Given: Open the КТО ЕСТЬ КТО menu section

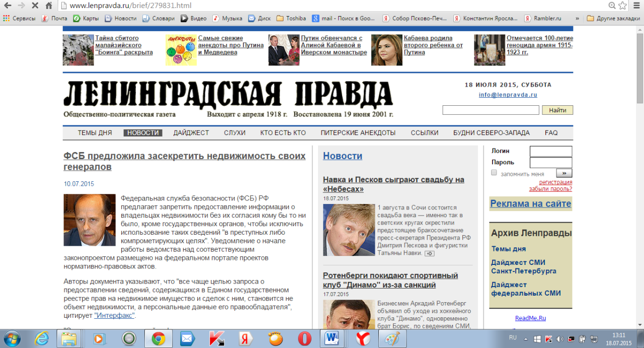Looking at the screenshot, I should (x=283, y=133).
